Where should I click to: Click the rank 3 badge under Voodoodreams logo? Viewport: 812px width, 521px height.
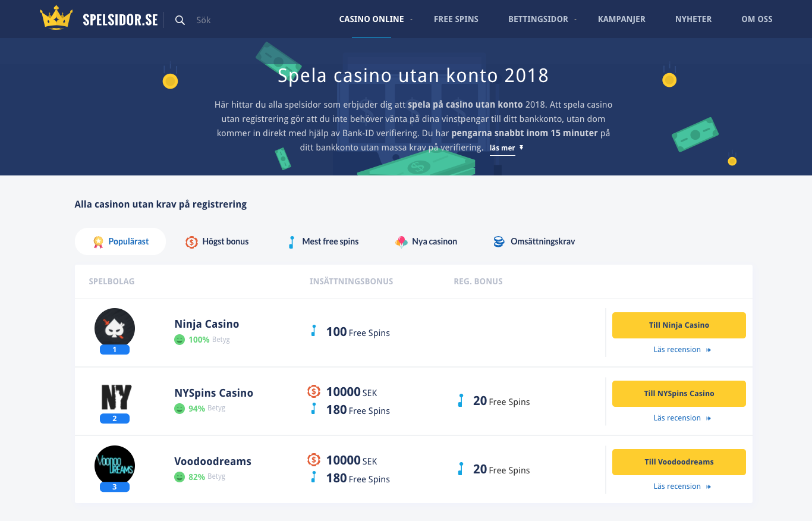tap(115, 487)
